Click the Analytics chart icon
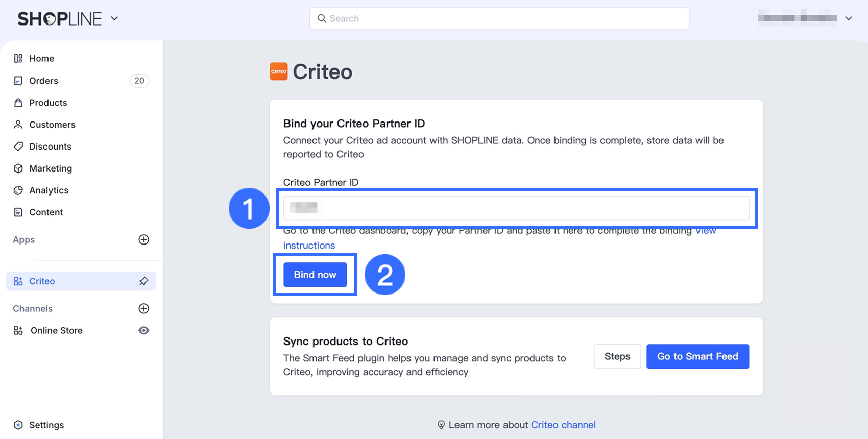The height and width of the screenshot is (439, 868). coord(18,190)
